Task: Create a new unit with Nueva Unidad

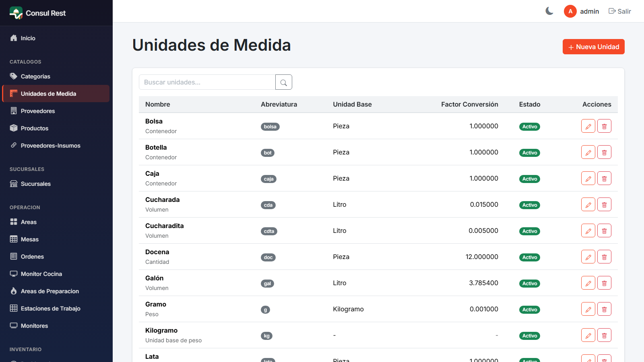Action: tap(593, 47)
